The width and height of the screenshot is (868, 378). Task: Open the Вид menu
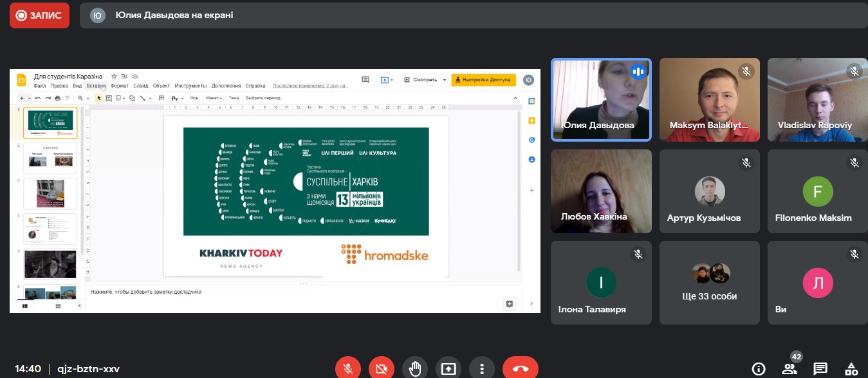pyautogui.click(x=77, y=86)
